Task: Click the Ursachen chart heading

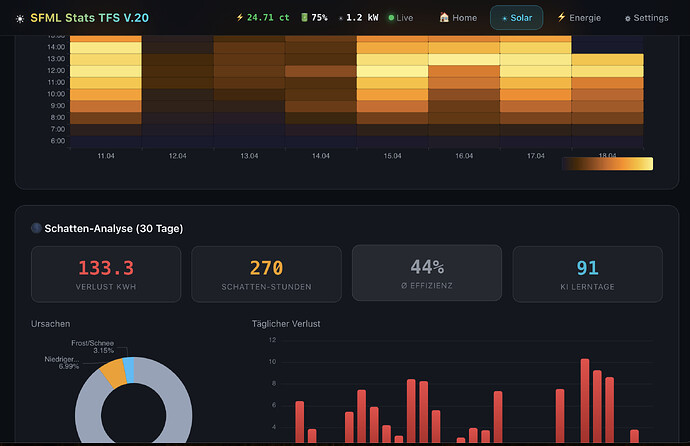Action: point(51,324)
